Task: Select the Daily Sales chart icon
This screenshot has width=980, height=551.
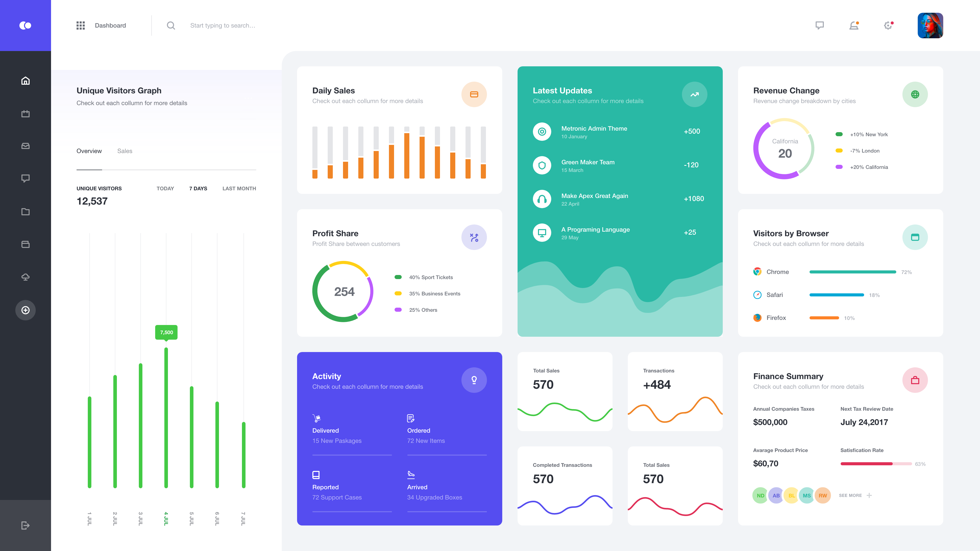Action: coord(474,94)
